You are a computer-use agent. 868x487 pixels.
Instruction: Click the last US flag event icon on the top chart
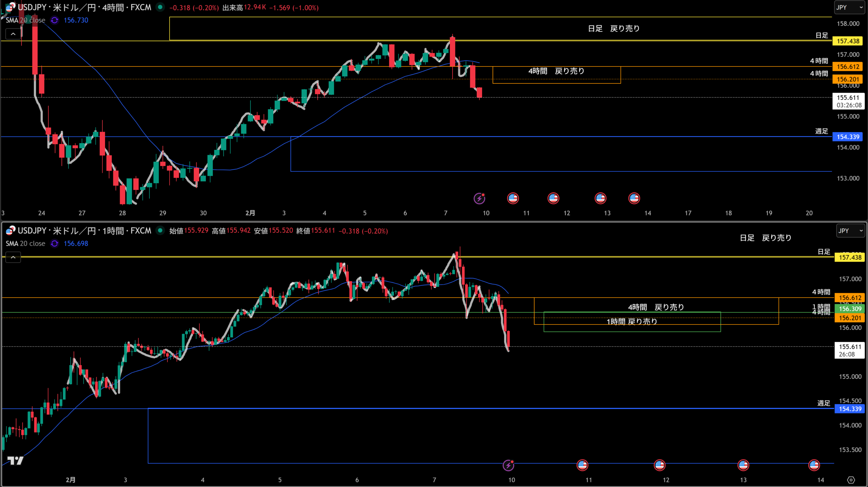(x=634, y=198)
